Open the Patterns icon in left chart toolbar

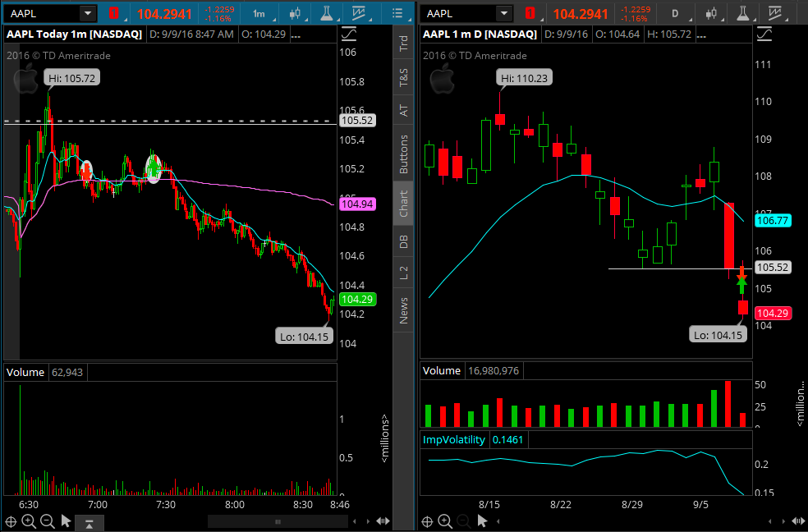358,14
